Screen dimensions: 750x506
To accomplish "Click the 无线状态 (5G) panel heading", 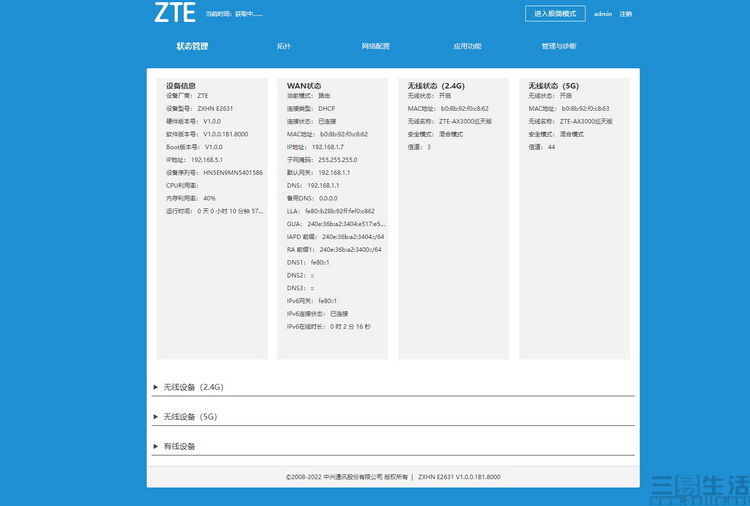I will point(553,86).
